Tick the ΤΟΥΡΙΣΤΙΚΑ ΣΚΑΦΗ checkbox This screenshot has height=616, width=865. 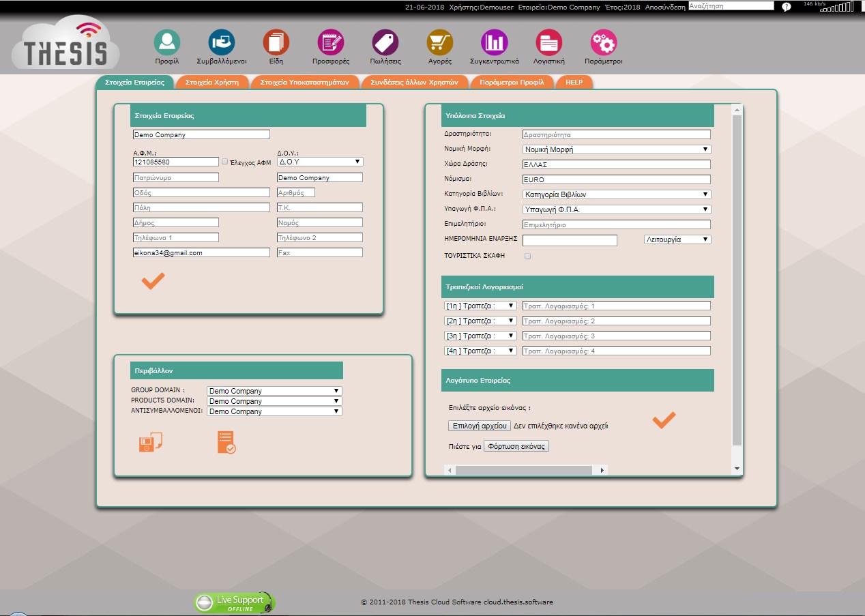tap(527, 256)
